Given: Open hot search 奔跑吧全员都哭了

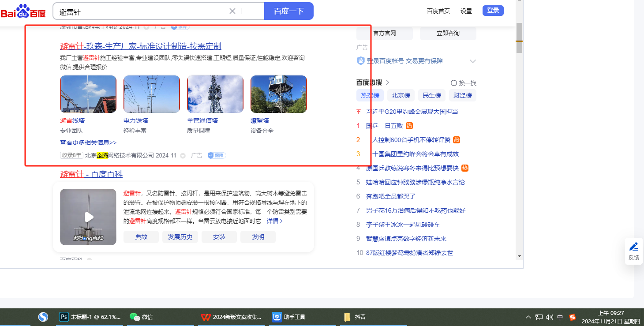Looking at the screenshot, I should [x=391, y=196].
